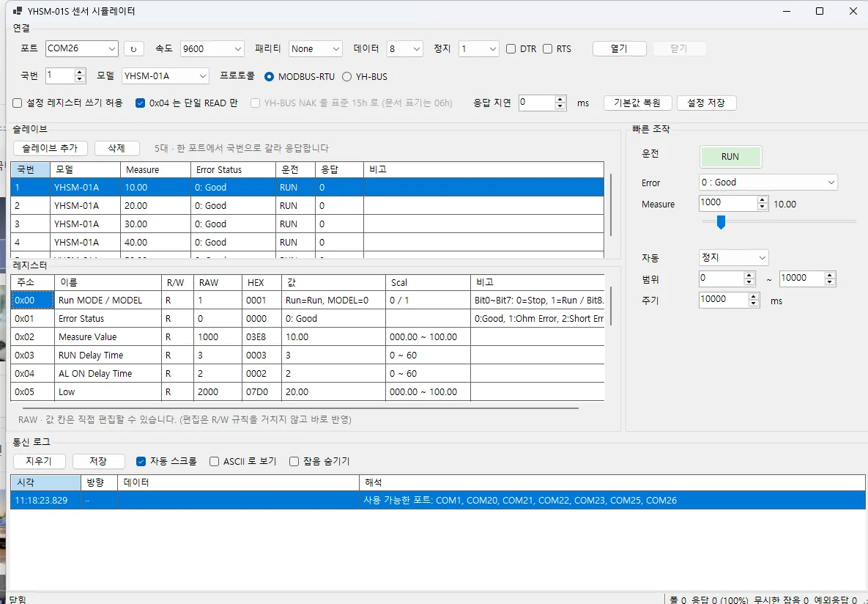The height and width of the screenshot is (604, 868).
Task: Click the app icon in title bar
Action: (17, 11)
